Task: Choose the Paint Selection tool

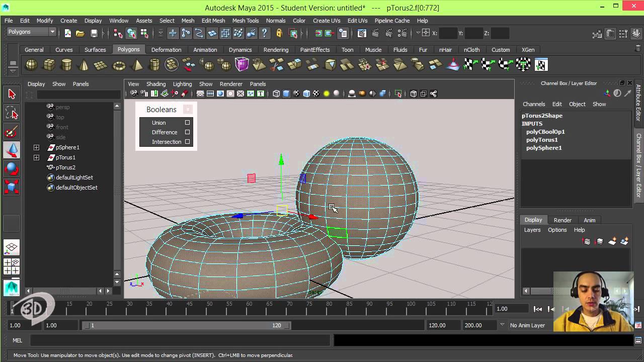Action: (x=12, y=132)
